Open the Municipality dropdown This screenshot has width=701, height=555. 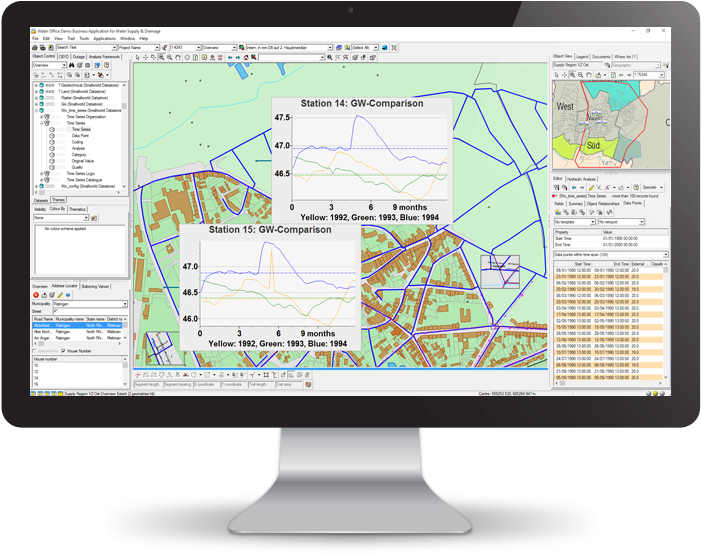pyautogui.click(x=127, y=304)
